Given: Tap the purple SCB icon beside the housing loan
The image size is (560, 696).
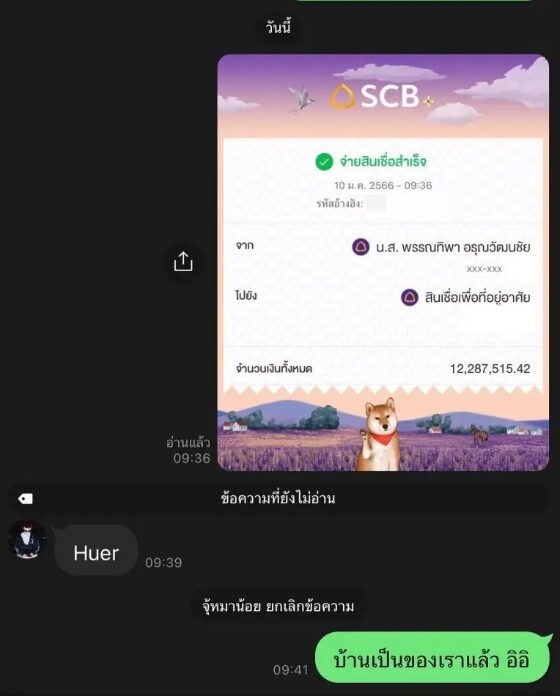Looking at the screenshot, I should pos(410,297).
